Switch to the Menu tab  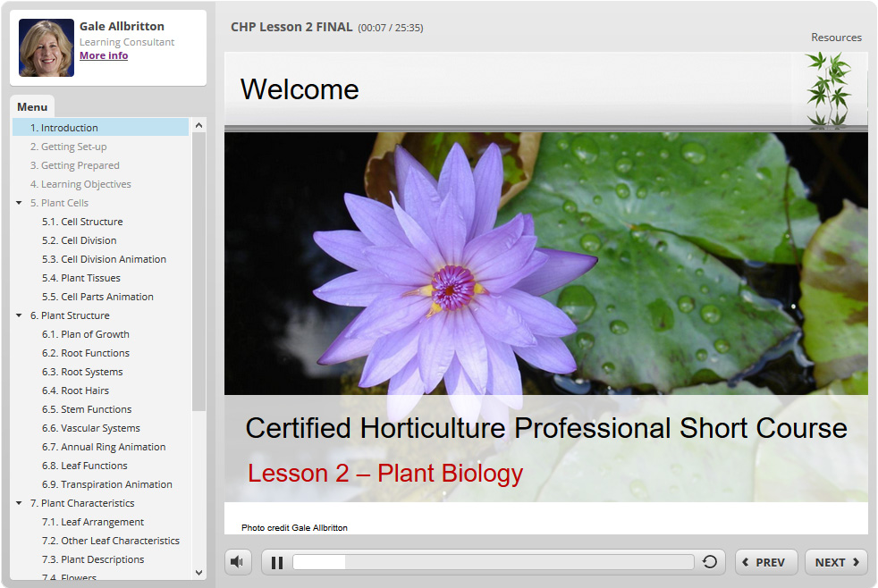(32, 106)
